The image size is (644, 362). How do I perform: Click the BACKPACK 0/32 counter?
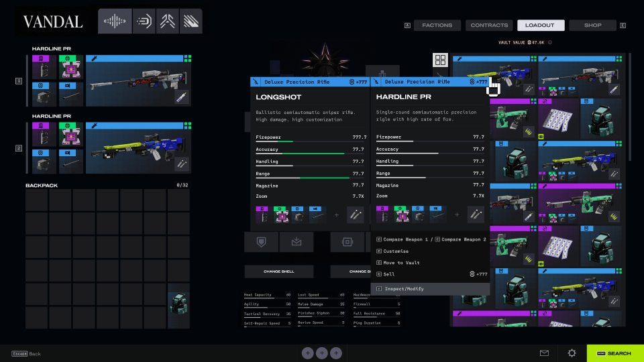pos(182,185)
